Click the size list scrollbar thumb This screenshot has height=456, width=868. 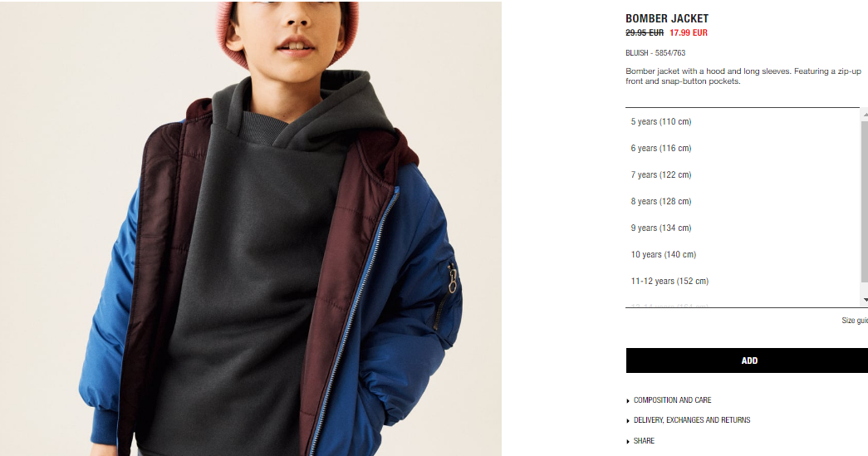(x=866, y=201)
